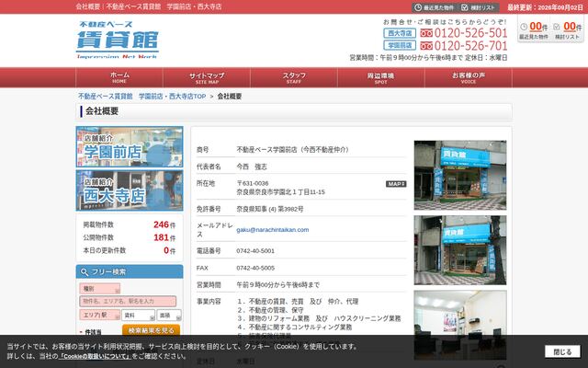
Task: Click phone number 0120-526-501
Action: [470, 33]
